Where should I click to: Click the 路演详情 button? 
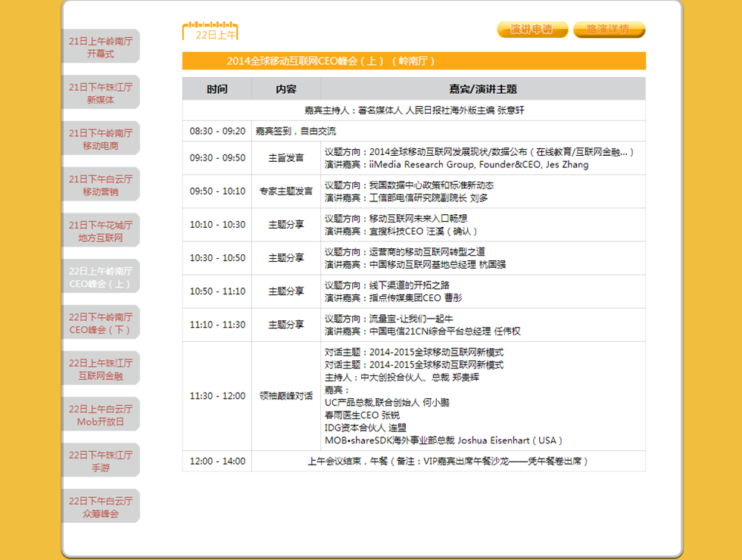click(609, 30)
